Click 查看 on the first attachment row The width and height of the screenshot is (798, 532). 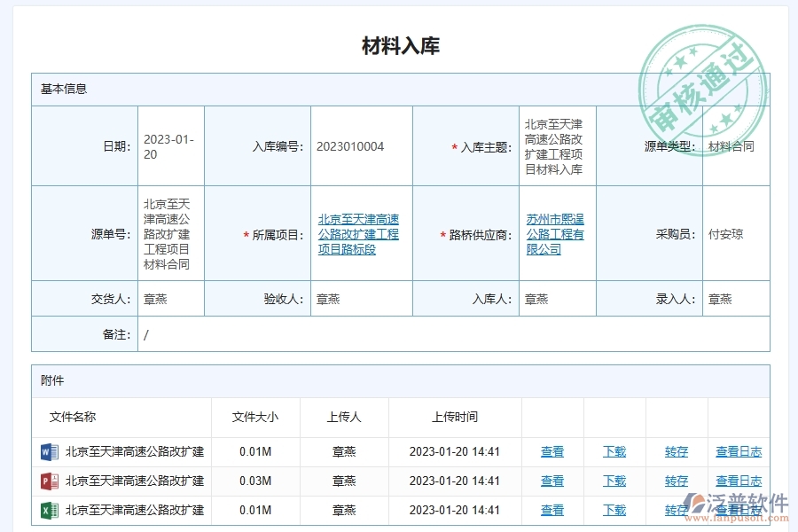(552, 451)
